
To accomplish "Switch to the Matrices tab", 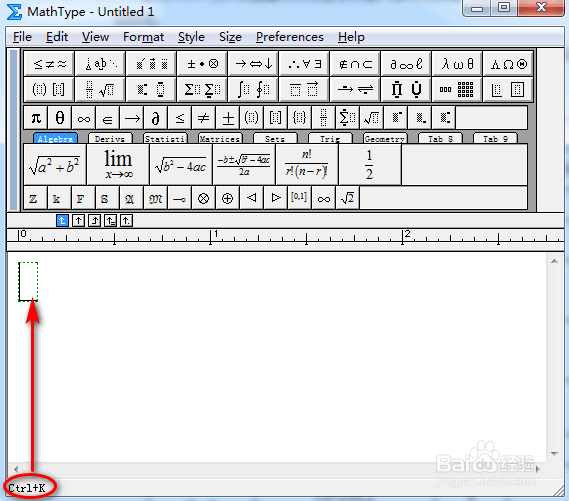I will 220,139.
